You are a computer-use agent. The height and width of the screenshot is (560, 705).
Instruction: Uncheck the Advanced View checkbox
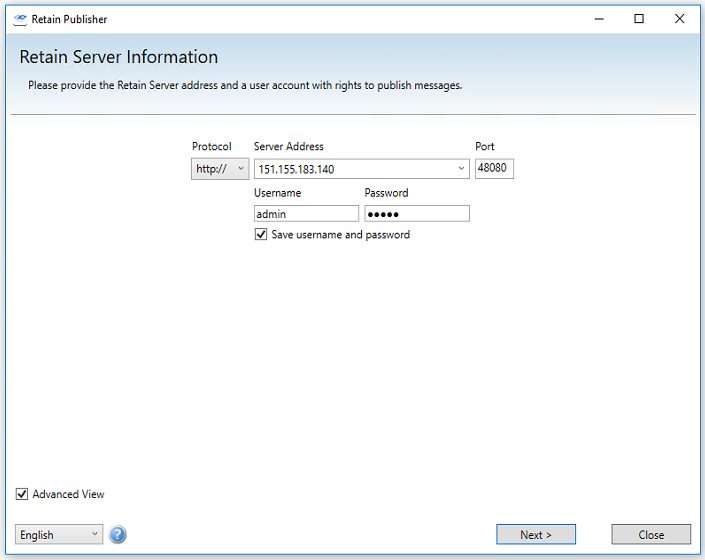tap(22, 494)
